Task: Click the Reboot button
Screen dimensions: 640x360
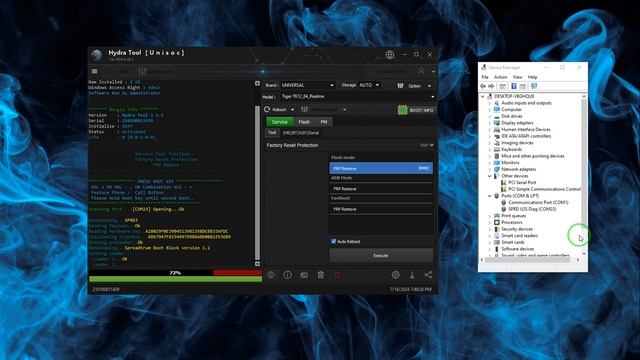Action: coord(276,110)
